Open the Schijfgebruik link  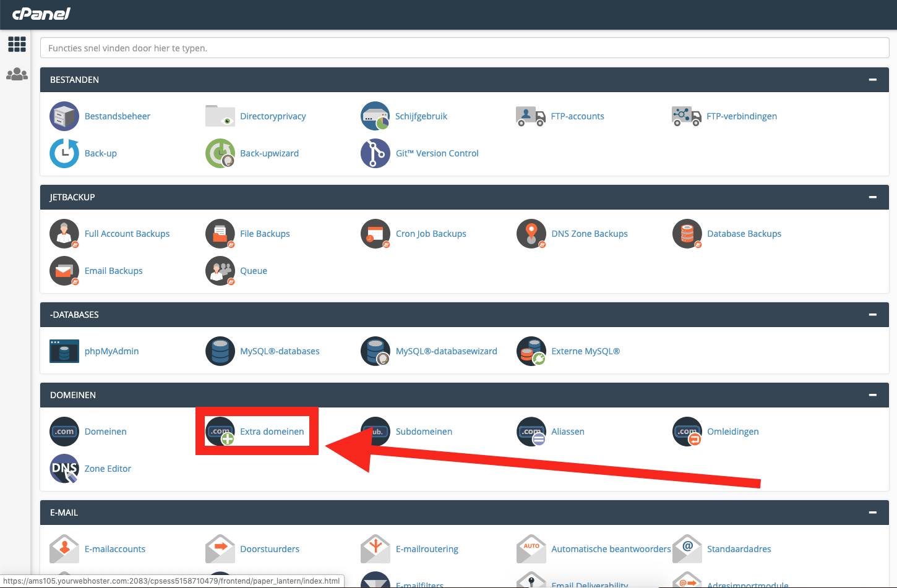click(x=421, y=116)
